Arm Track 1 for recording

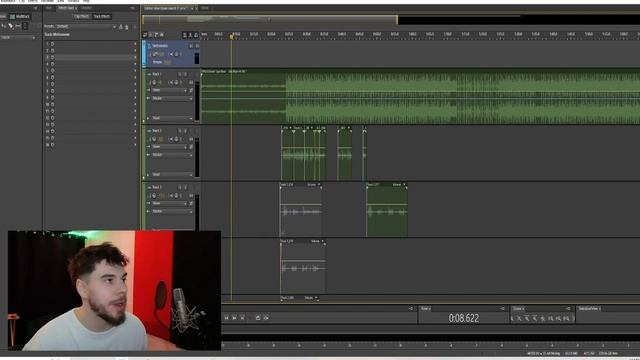[191, 74]
